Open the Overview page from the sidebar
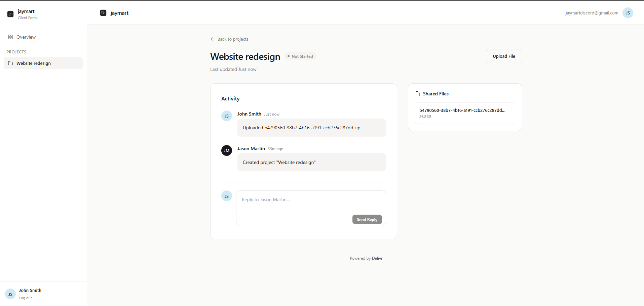 pyautogui.click(x=26, y=37)
